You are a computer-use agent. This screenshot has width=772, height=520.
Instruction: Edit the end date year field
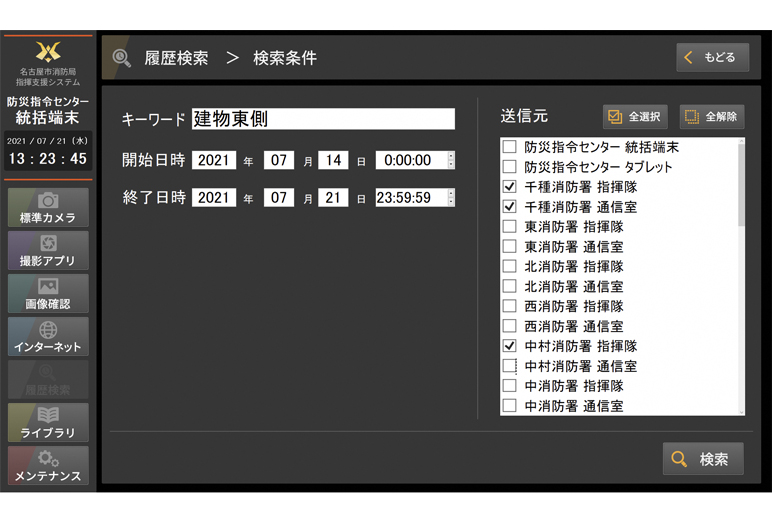click(x=214, y=197)
